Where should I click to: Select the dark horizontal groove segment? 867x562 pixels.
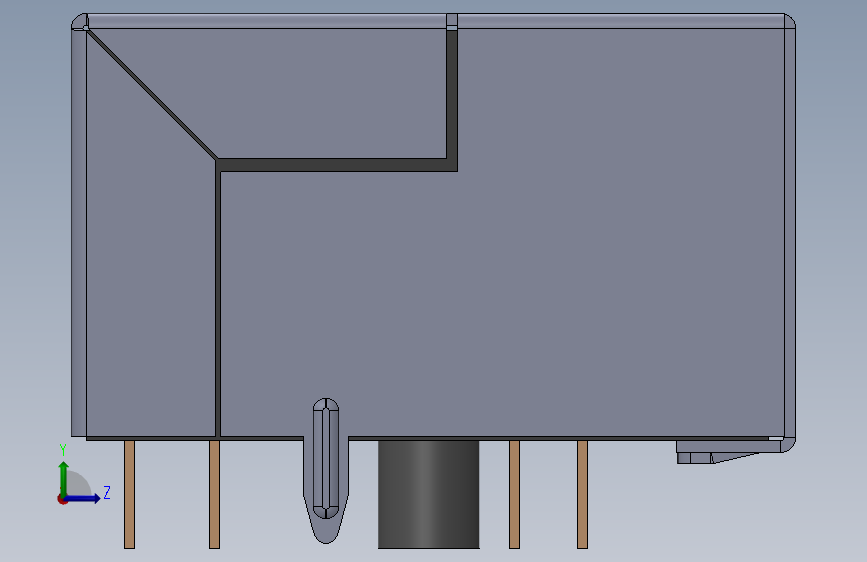(337, 165)
